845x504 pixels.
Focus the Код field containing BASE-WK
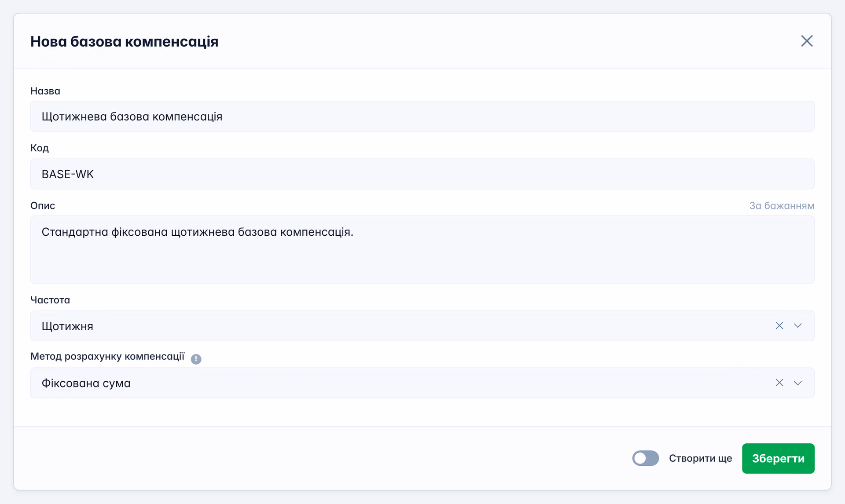[422, 174]
